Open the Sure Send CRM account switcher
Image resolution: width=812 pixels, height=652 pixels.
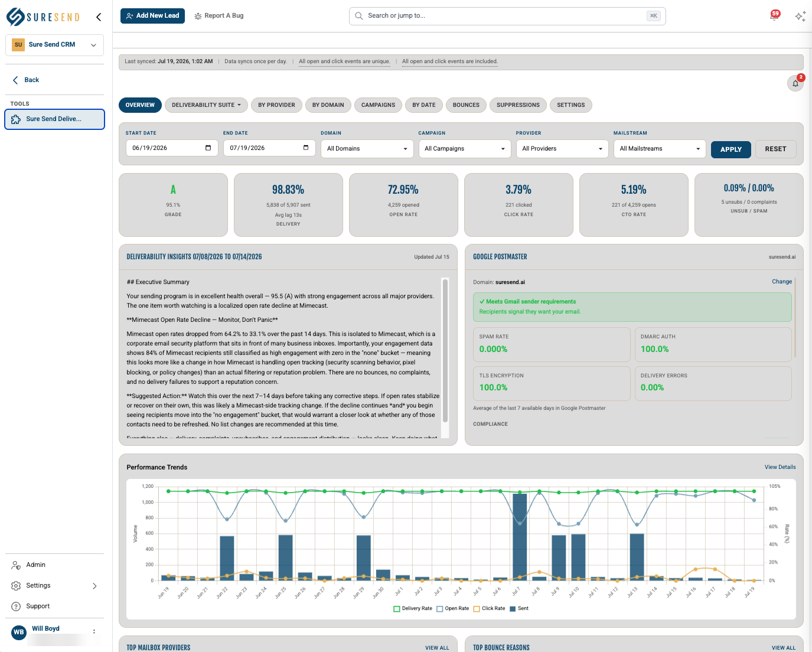54,45
